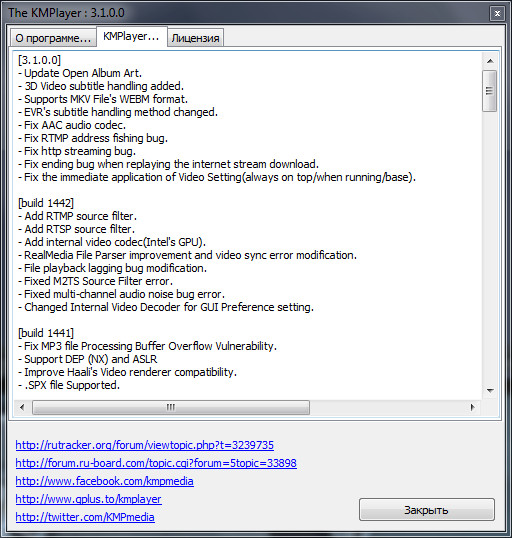
Task: Switch to the О программе tab
Action: click(x=53, y=38)
